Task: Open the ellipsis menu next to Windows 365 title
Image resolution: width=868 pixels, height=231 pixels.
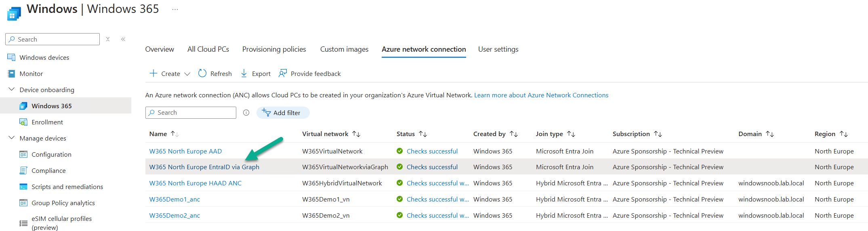Action: (x=175, y=9)
